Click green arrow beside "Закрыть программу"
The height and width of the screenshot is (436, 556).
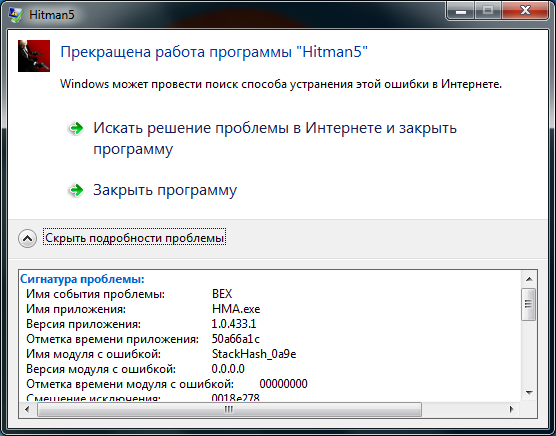click(x=76, y=190)
